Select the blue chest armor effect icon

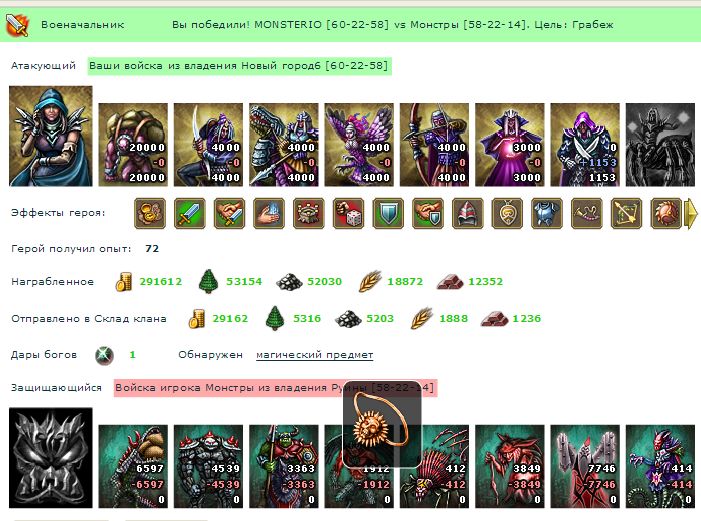click(x=547, y=213)
